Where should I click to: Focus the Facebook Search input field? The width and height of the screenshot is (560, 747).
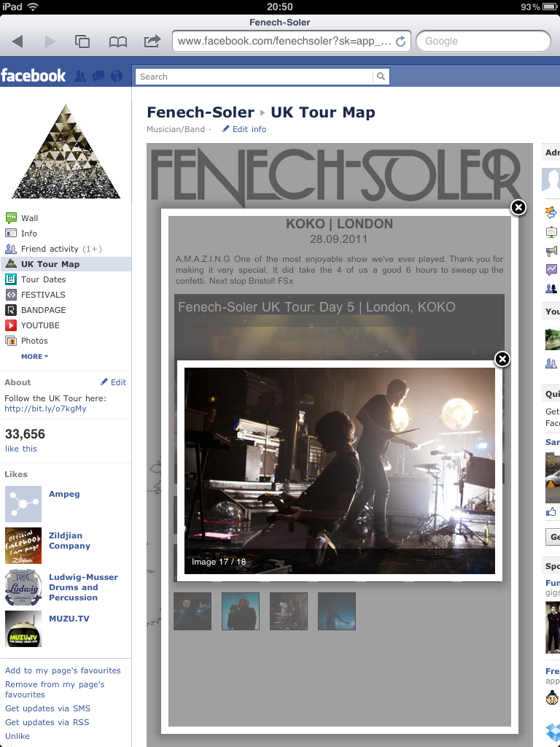click(x=254, y=76)
